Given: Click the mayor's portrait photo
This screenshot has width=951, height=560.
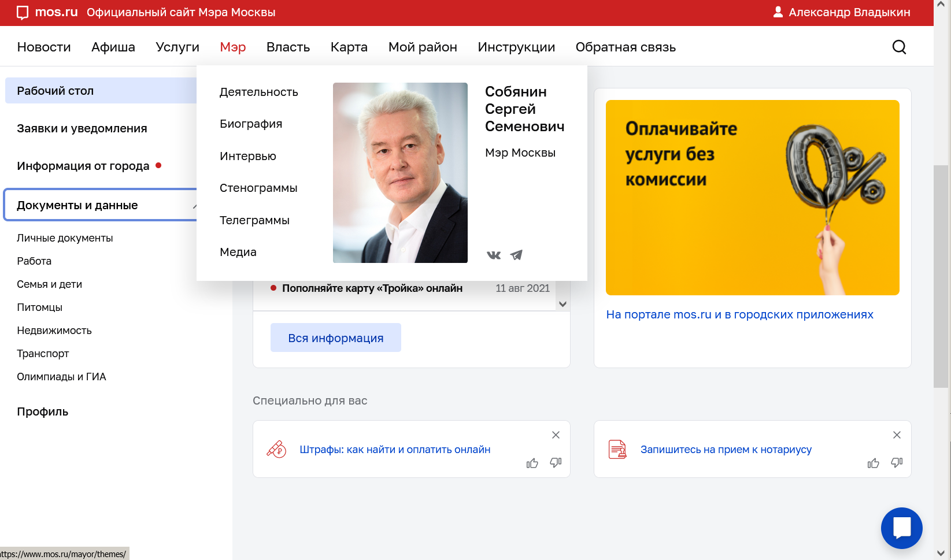Looking at the screenshot, I should pyautogui.click(x=400, y=173).
